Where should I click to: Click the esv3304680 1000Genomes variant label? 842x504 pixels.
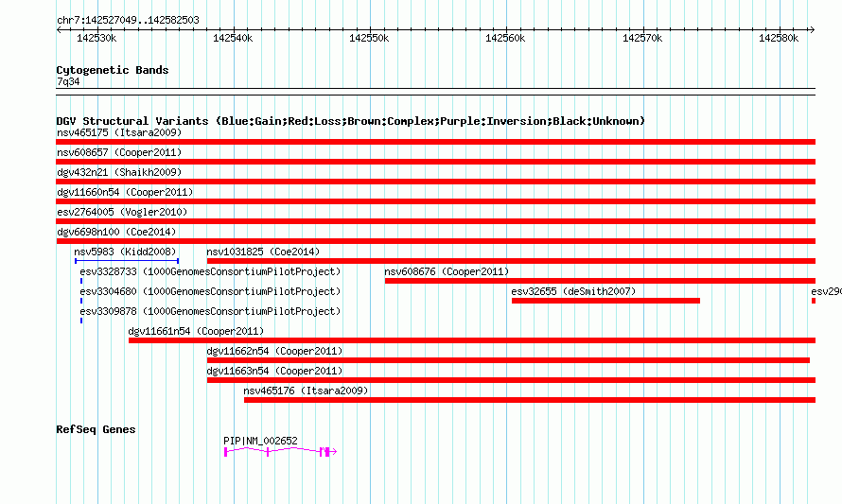coord(210,291)
